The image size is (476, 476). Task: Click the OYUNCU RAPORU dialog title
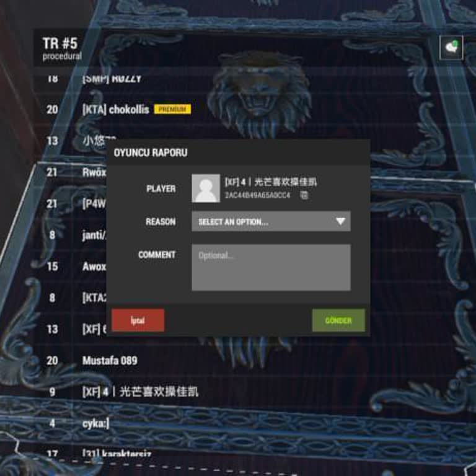tap(151, 152)
